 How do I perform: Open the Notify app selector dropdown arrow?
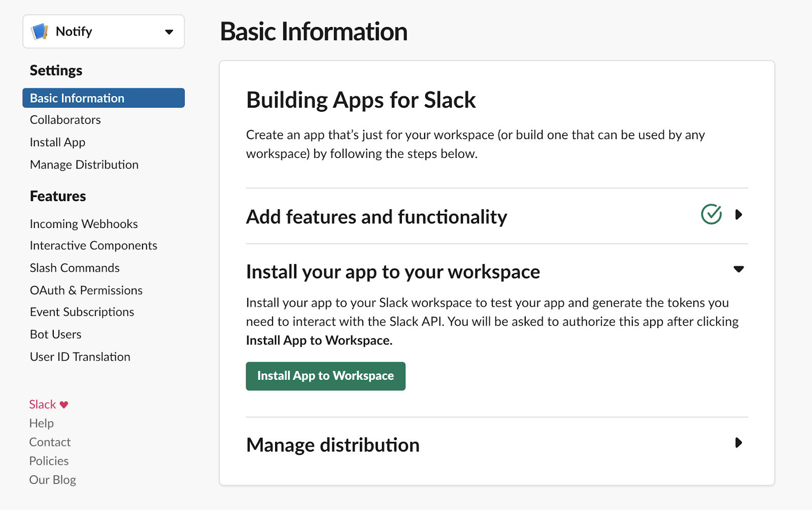click(x=169, y=32)
